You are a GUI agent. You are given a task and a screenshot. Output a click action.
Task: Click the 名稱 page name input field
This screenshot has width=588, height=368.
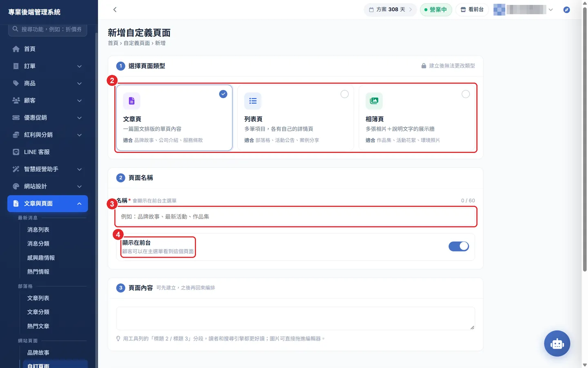296,217
